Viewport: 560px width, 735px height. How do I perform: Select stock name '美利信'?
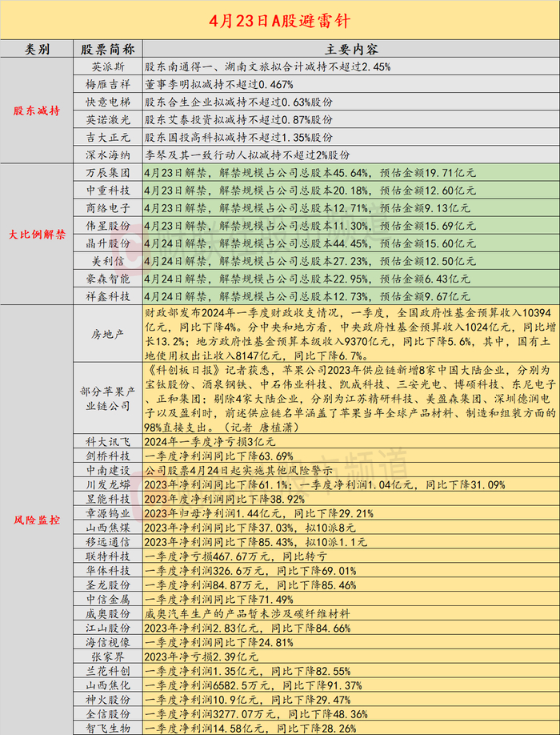108,261
